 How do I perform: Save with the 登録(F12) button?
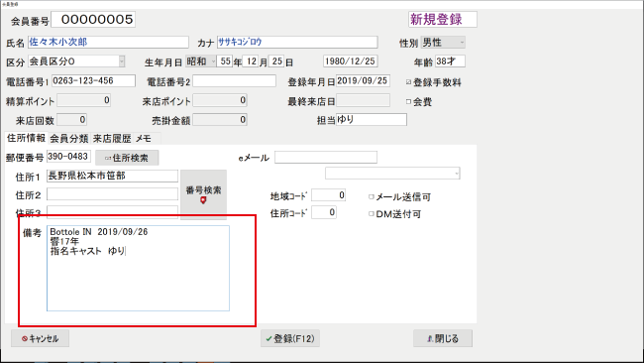pyautogui.click(x=290, y=339)
